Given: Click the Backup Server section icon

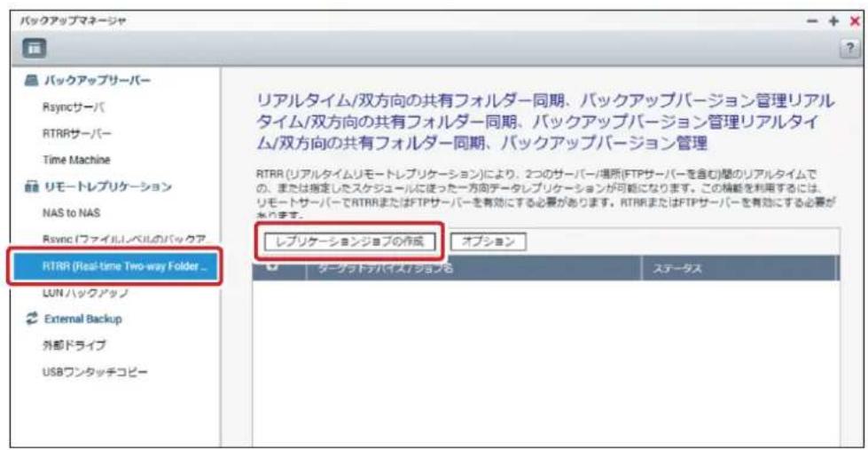Looking at the screenshot, I should pyautogui.click(x=32, y=82).
